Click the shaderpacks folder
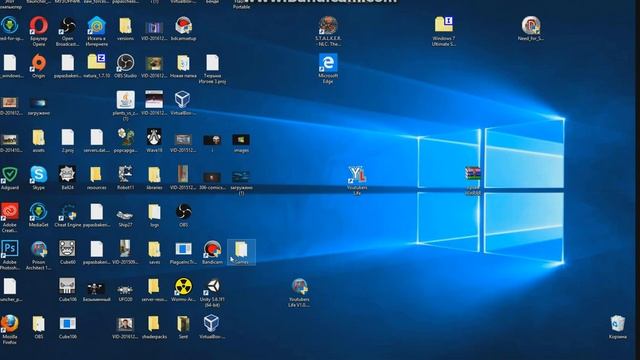This screenshot has height=360, width=640. pyautogui.click(x=154, y=324)
